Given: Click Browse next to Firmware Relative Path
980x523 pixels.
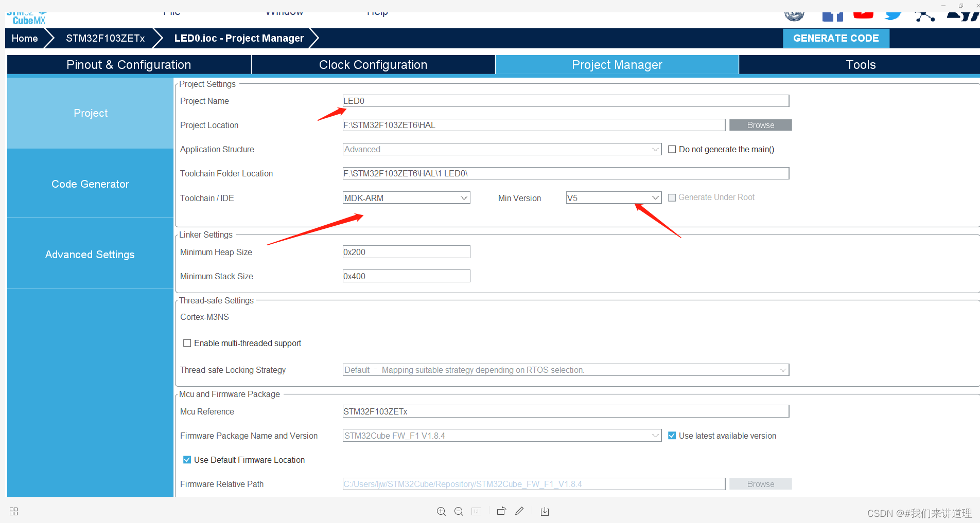Looking at the screenshot, I should [760, 484].
